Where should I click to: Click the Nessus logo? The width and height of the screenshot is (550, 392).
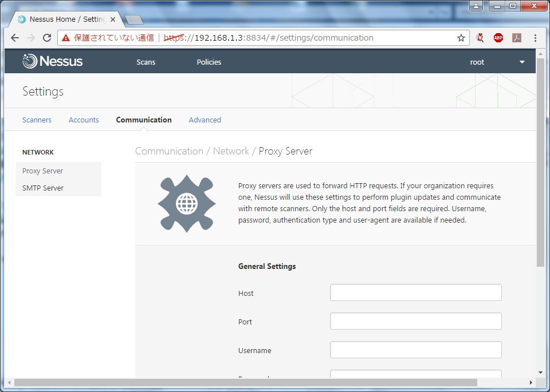(x=53, y=61)
